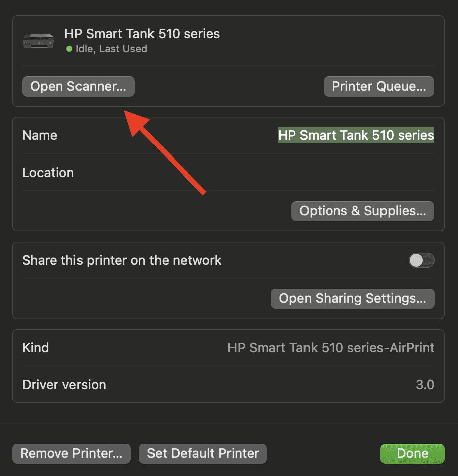Open Sharing Settings
Screen dimensions: 458x476
pyautogui.click(x=352, y=298)
